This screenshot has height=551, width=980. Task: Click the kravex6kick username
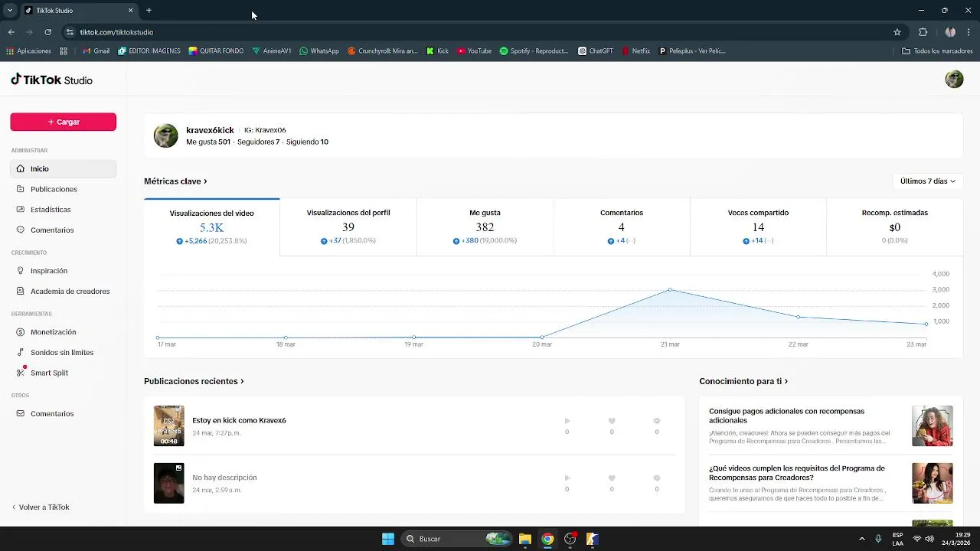(210, 130)
